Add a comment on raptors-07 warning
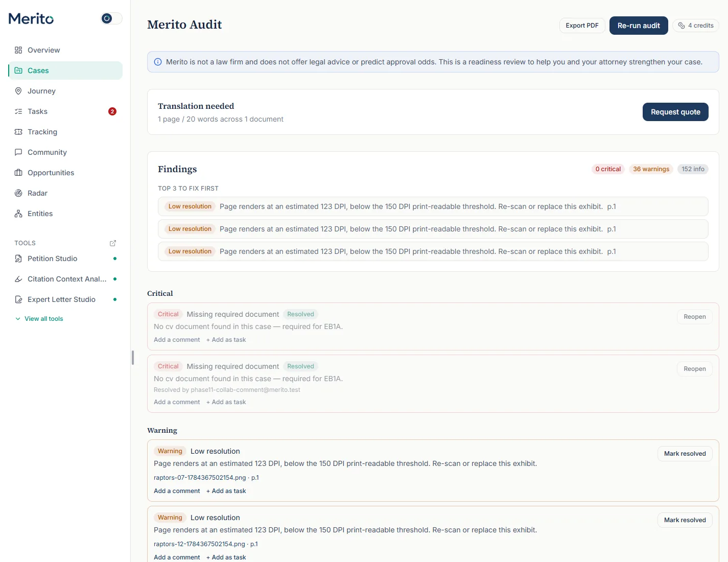 click(177, 491)
